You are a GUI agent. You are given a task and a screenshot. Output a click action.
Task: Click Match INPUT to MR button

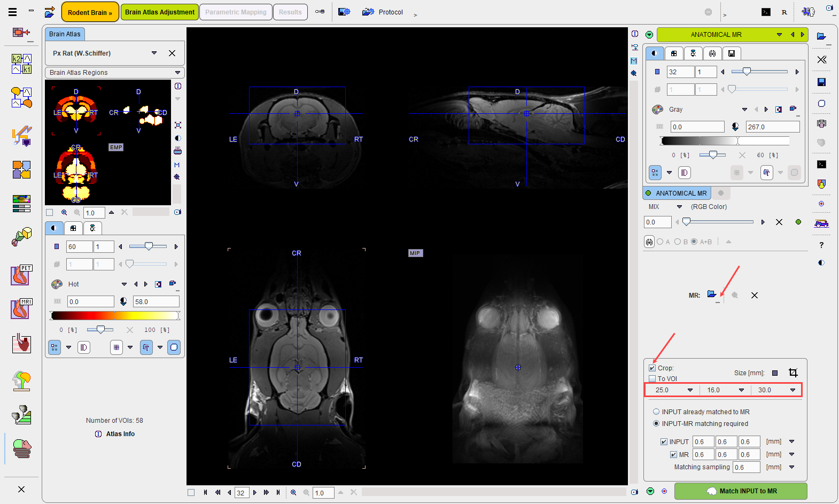coord(741,491)
